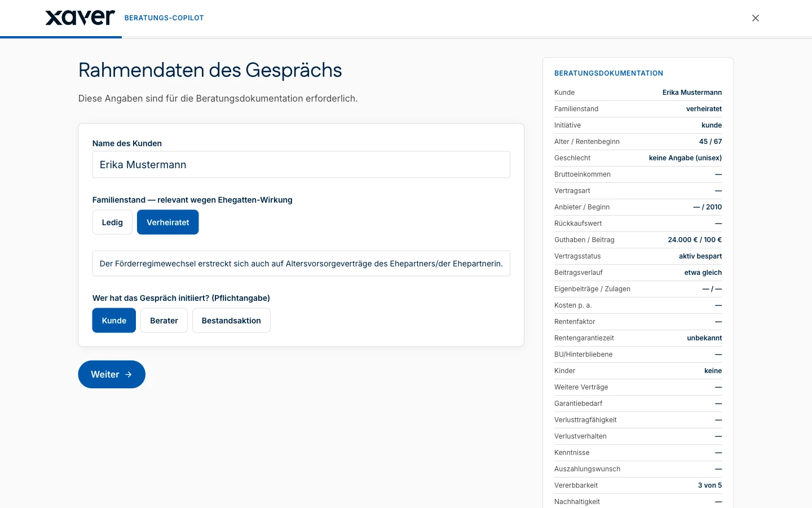
Task: Click the Vererbbarkeit value 3 von 5
Action: tap(710, 485)
